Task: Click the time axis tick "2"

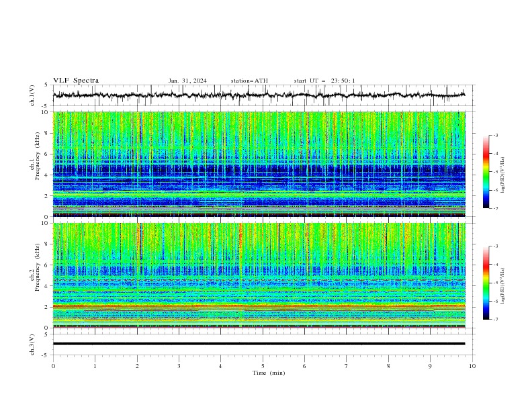Action: click(x=137, y=366)
